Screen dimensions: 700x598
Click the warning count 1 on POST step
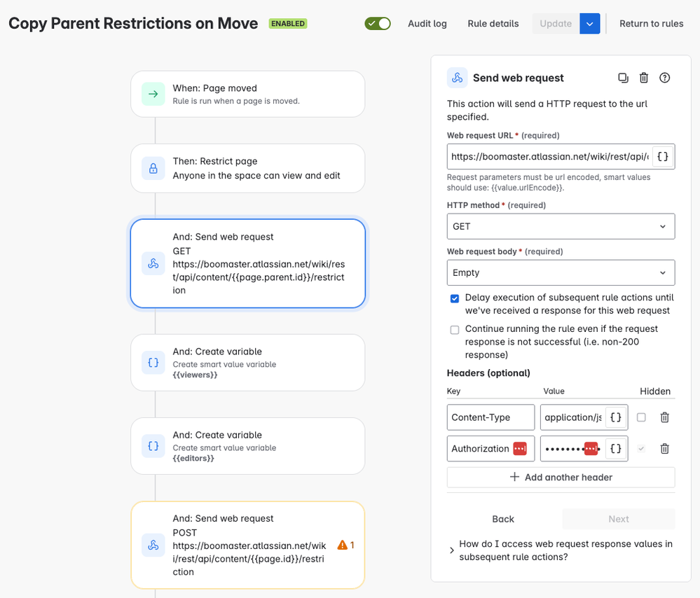[x=352, y=545]
